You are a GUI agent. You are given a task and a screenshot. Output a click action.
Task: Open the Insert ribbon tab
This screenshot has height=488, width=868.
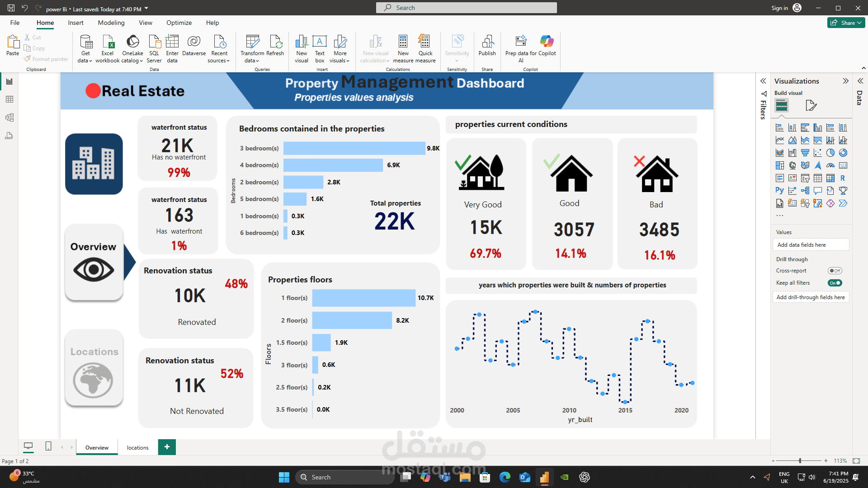pos(75,23)
